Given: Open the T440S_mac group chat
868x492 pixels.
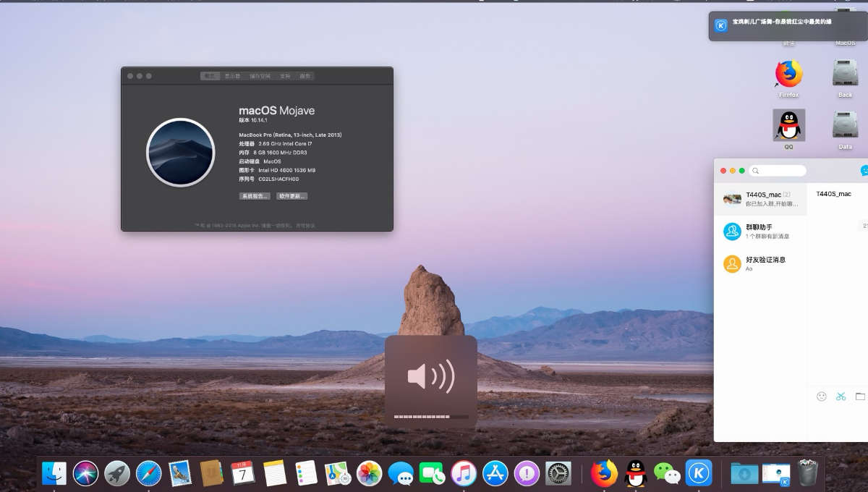Looking at the screenshot, I should 759,199.
